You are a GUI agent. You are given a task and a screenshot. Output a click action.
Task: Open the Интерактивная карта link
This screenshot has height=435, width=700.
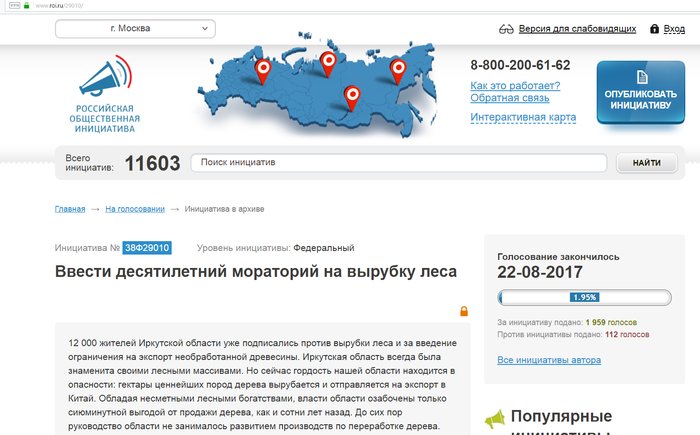[523, 117]
